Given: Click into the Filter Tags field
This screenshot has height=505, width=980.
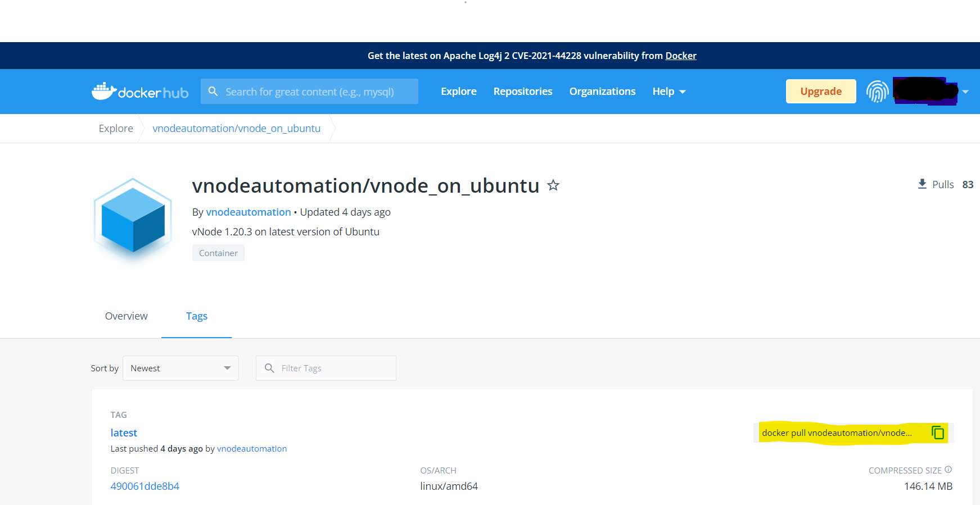Looking at the screenshot, I should coord(326,368).
